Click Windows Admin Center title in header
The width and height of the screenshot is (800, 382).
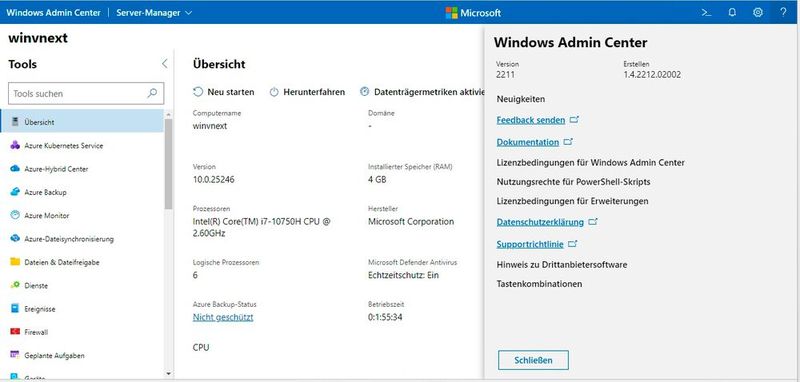pyautogui.click(x=54, y=13)
